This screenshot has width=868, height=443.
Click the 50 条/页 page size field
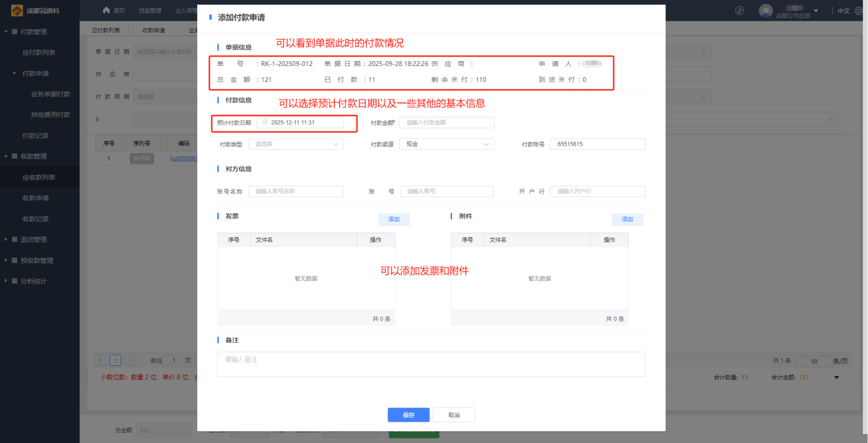(x=814, y=361)
